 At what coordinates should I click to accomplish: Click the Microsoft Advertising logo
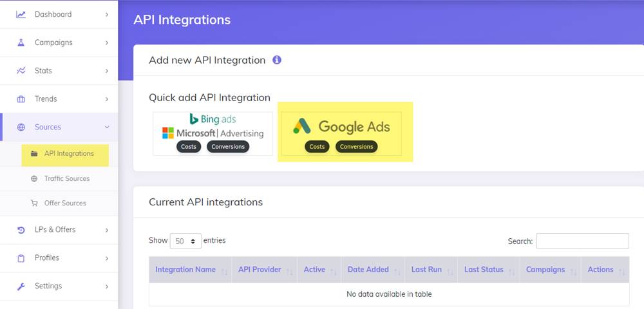coord(213,133)
